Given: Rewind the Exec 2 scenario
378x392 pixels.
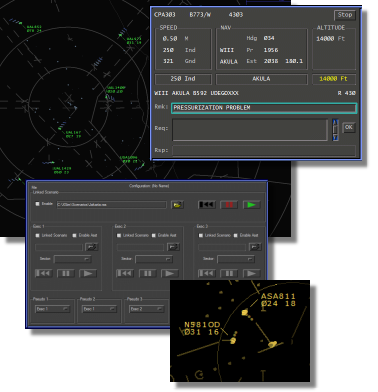Looking at the screenshot, I should point(125,273).
